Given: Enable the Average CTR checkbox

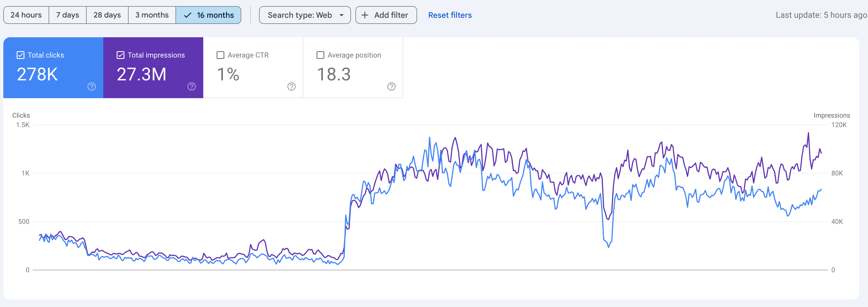Looking at the screenshot, I should 220,55.
